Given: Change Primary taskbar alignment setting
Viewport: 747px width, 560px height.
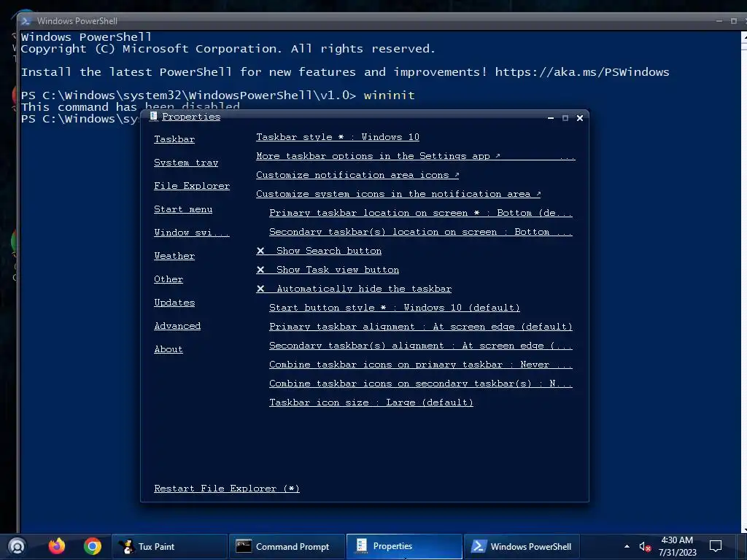Looking at the screenshot, I should tap(421, 327).
